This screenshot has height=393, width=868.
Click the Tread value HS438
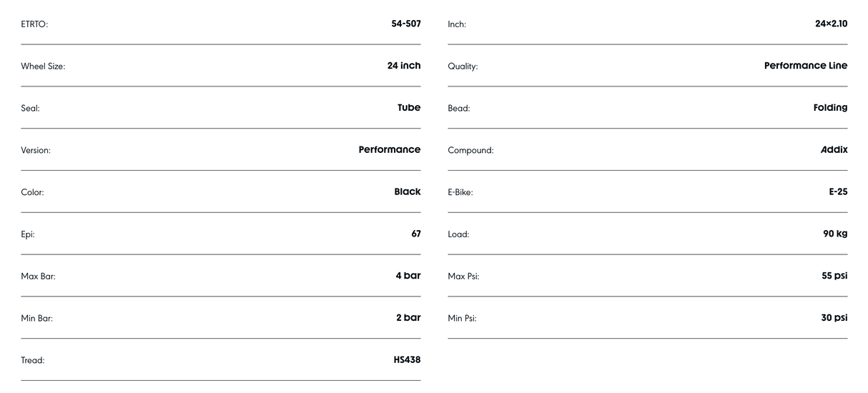click(406, 360)
